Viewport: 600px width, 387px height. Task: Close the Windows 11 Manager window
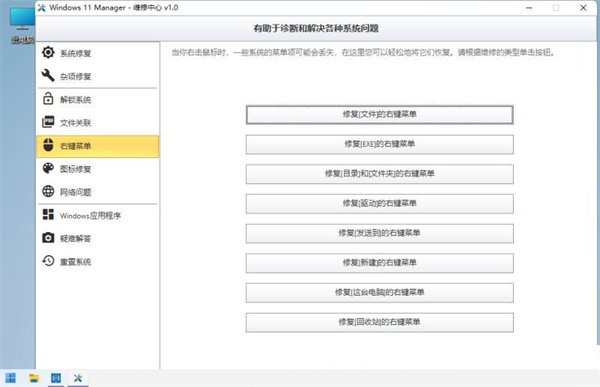(x=583, y=8)
